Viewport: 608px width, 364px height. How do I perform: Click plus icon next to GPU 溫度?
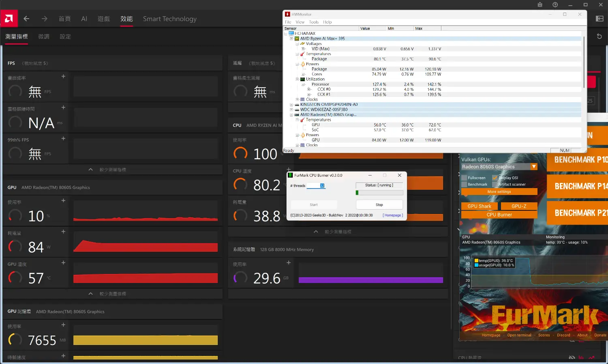click(x=63, y=263)
